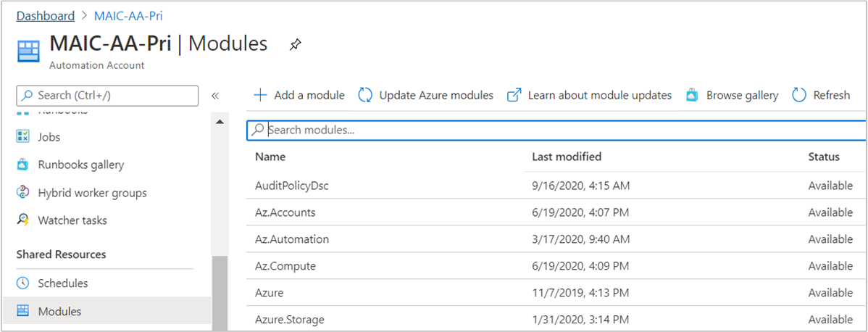Select Modules in the sidebar
868x332 pixels.
tap(106, 311)
